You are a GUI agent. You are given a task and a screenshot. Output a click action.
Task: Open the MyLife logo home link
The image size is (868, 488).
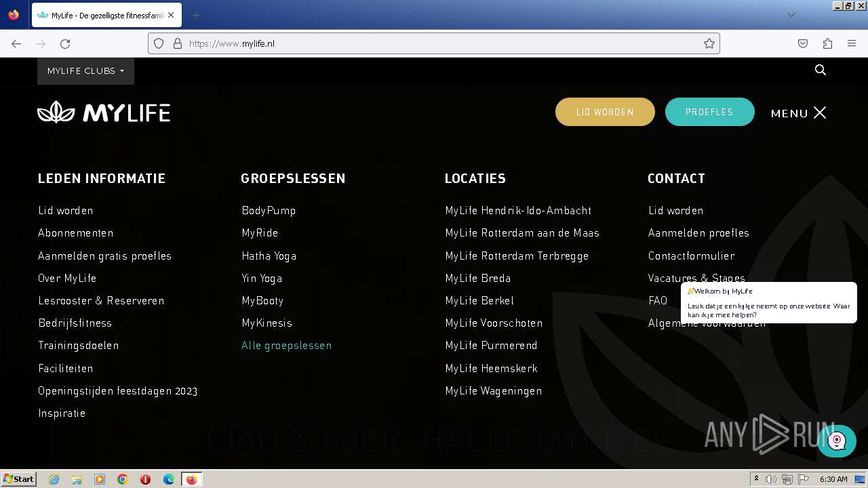coord(104,113)
